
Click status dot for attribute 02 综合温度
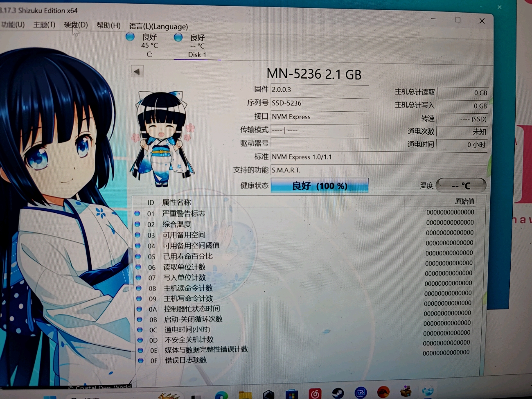[x=138, y=224]
